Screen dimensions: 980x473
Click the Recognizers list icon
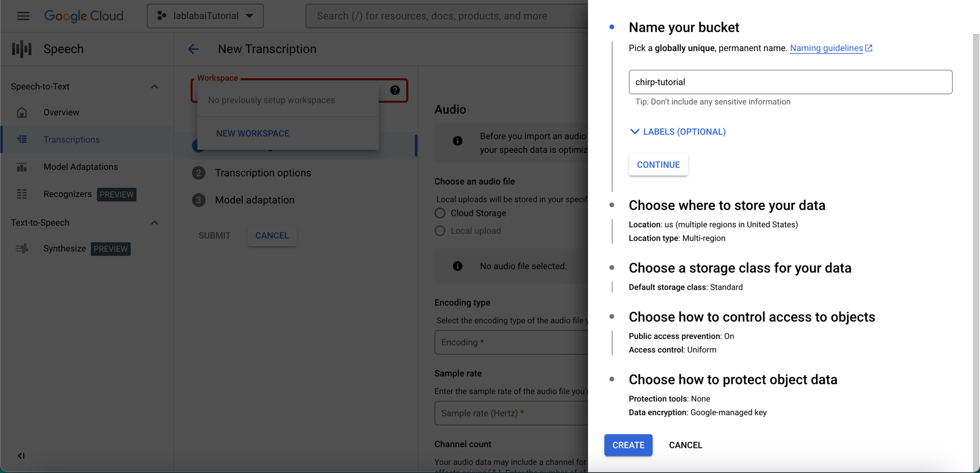pos(22,194)
